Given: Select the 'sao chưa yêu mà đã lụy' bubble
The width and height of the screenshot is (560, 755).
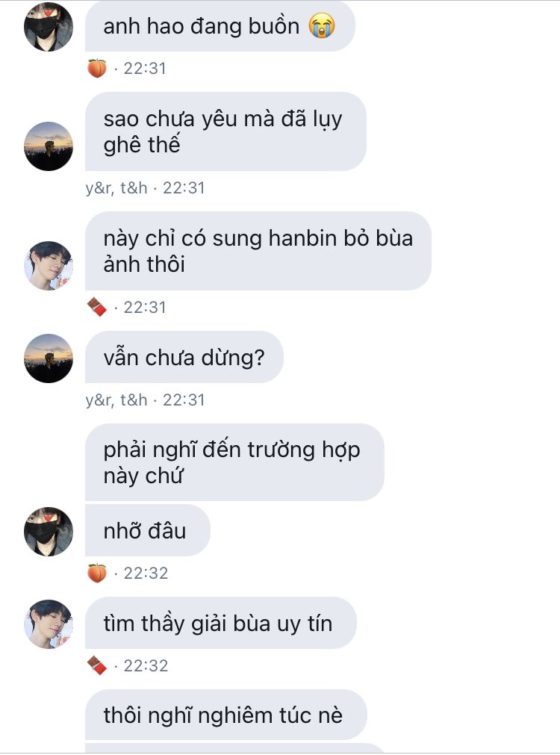Looking at the screenshot, I should [225, 131].
